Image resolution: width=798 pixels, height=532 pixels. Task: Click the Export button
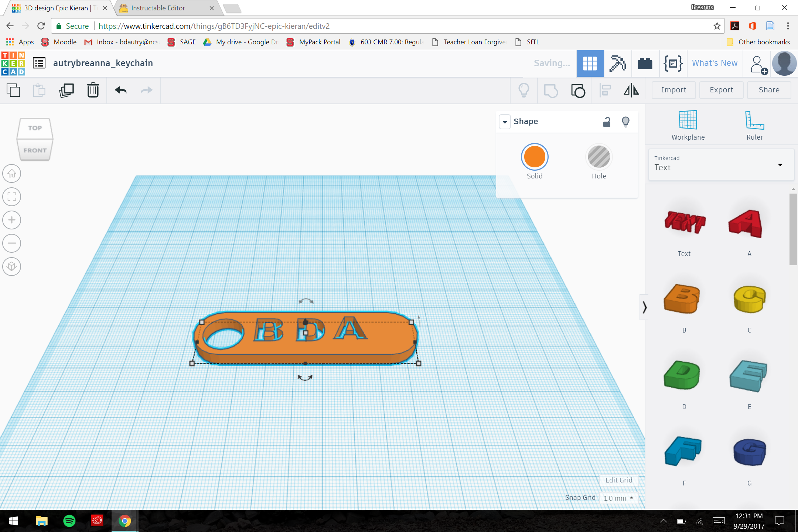click(x=721, y=90)
